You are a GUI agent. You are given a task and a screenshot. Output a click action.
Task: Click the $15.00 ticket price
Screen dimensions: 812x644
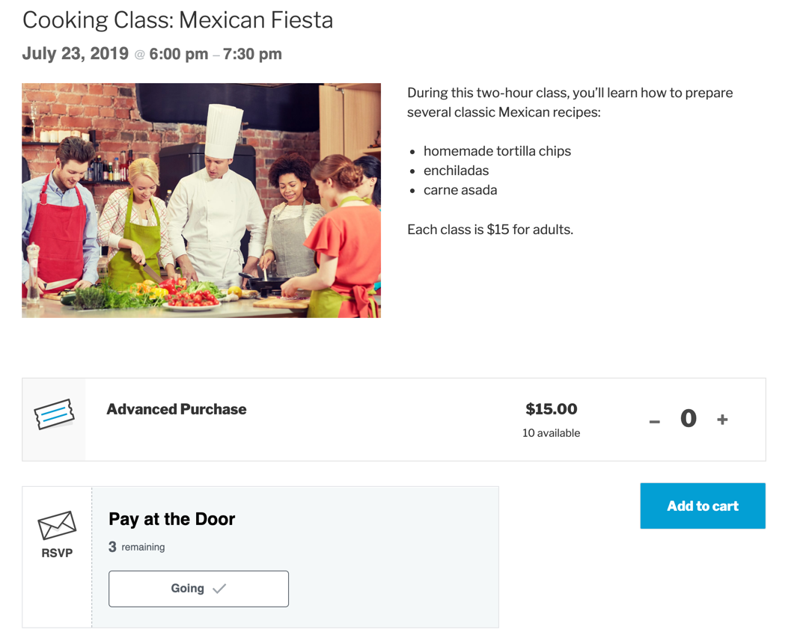552,409
